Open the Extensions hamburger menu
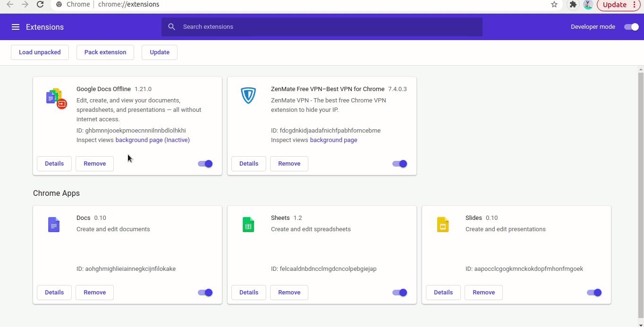The width and height of the screenshot is (644, 327). point(16,27)
